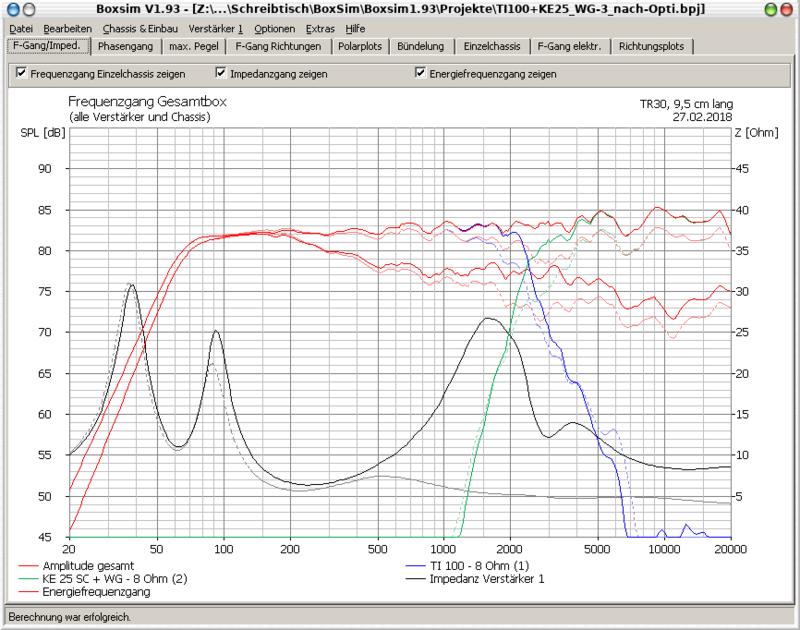Open the Bearbeiten menu
This screenshot has height=630, width=800.
coord(68,29)
